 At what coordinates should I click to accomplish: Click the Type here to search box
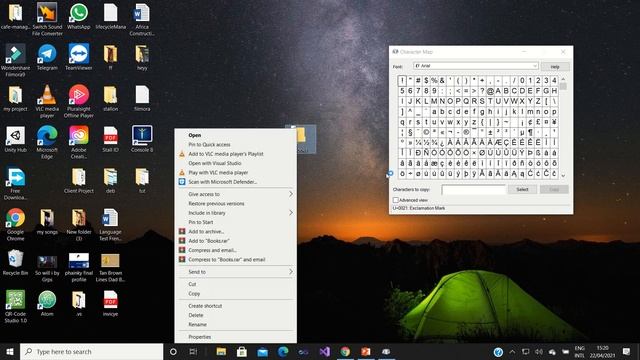tap(91, 351)
